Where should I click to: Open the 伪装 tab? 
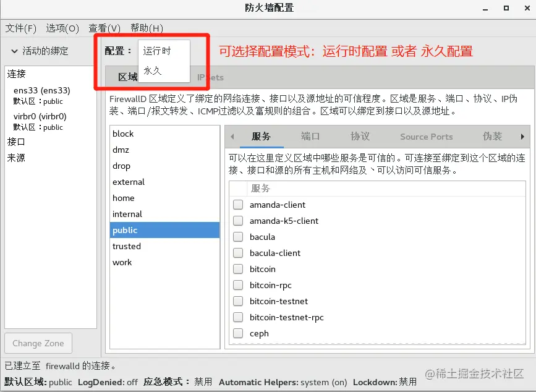pyautogui.click(x=492, y=137)
